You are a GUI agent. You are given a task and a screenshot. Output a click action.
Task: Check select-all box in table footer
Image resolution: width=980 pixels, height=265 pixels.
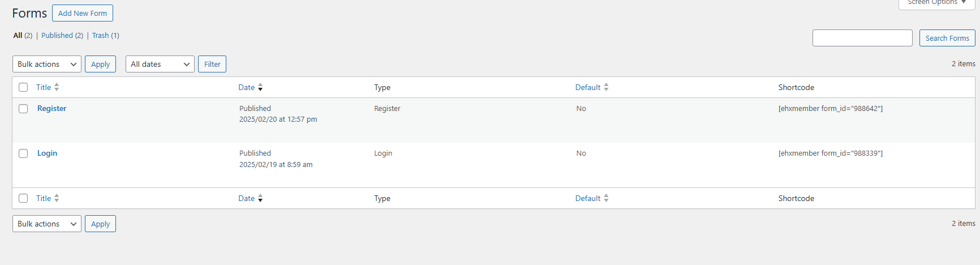[x=23, y=198]
